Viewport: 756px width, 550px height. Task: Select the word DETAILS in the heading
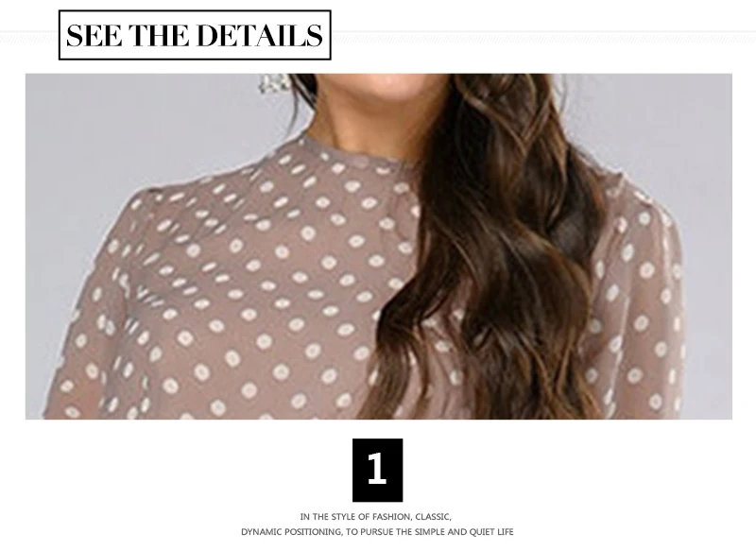pos(260,36)
